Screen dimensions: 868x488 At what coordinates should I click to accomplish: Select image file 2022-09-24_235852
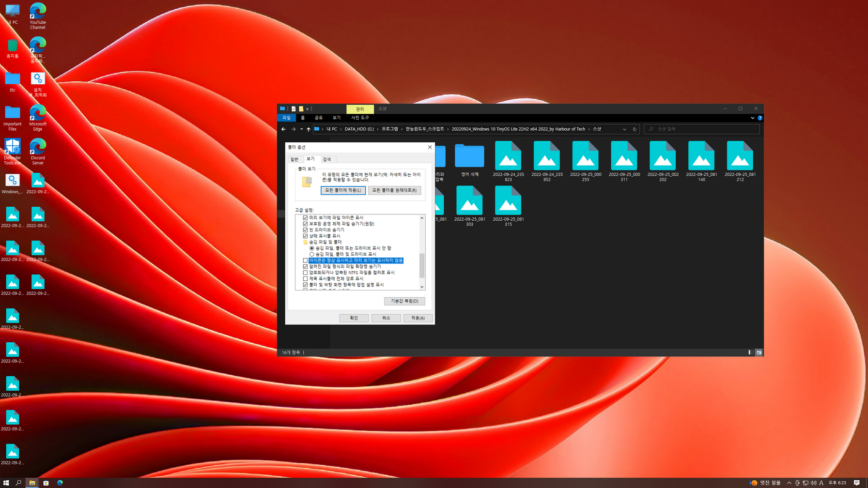click(x=547, y=161)
